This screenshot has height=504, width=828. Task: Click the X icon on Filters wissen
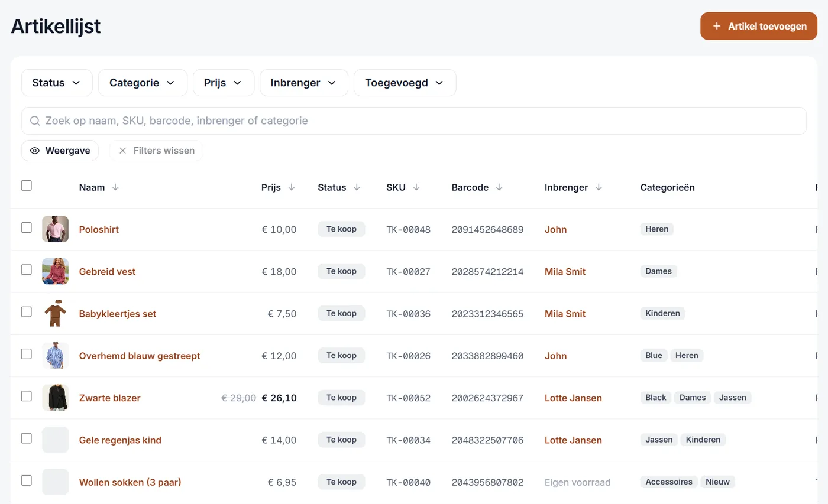123,151
